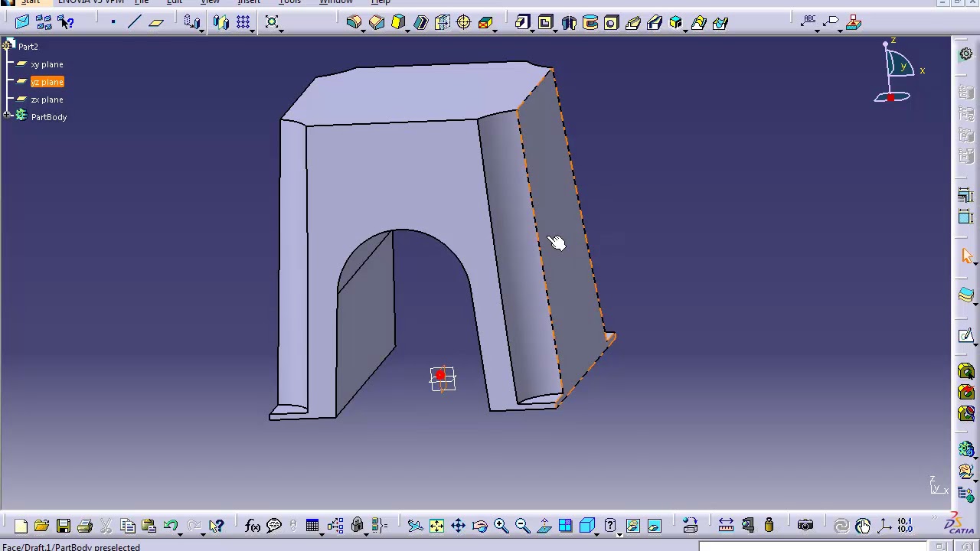Open the Tools menu

289,2
